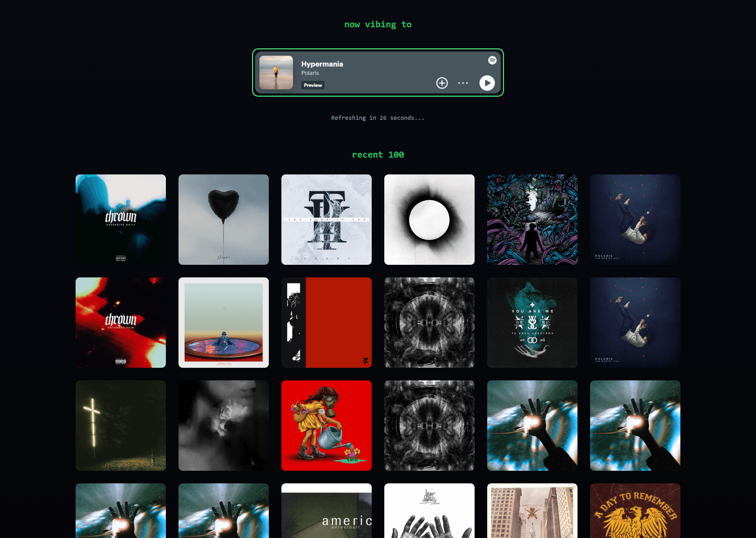Open the solid red cover with black strip
Image resolution: width=756 pixels, height=538 pixels.
click(327, 323)
